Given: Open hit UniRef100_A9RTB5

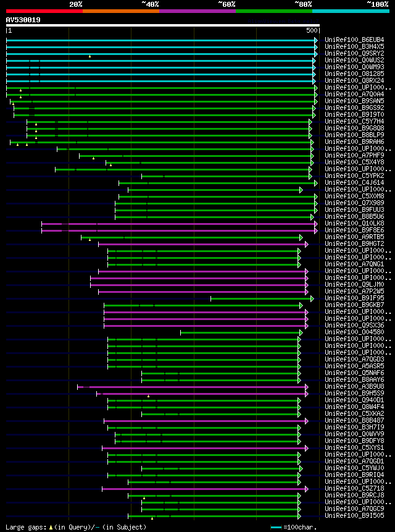Looking at the screenshot, I should pos(354,237).
